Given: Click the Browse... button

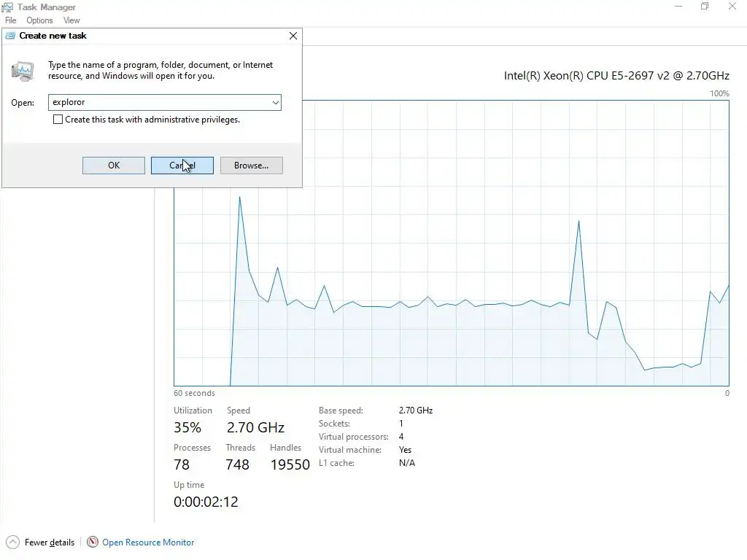Looking at the screenshot, I should [x=251, y=166].
